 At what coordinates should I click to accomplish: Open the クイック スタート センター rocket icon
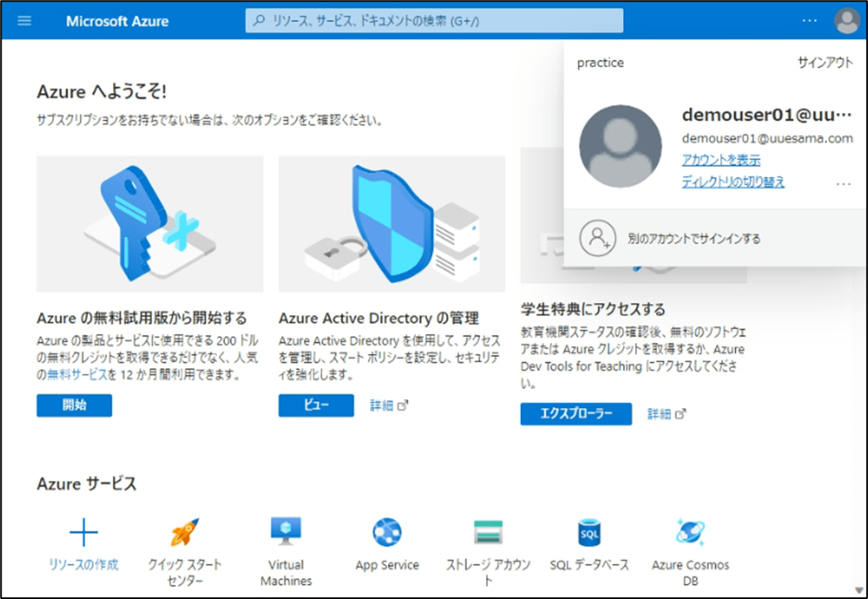click(x=184, y=532)
